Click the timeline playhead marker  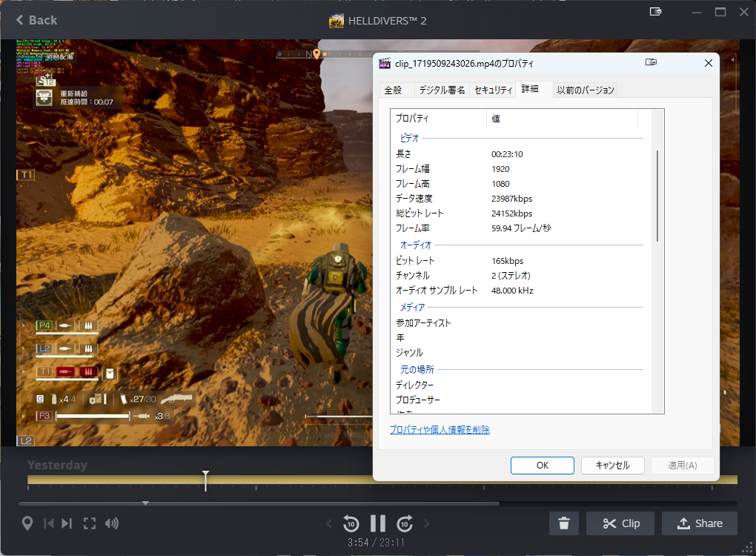[205, 480]
